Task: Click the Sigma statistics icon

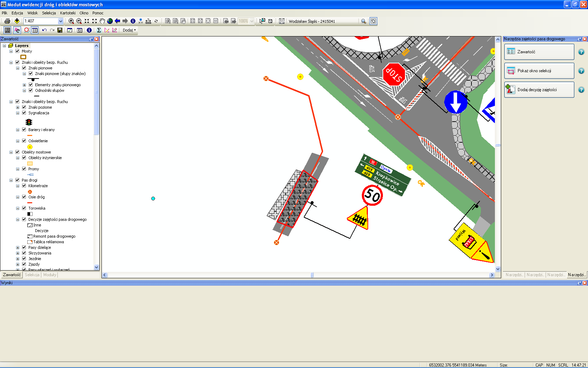Action: tap(99, 30)
